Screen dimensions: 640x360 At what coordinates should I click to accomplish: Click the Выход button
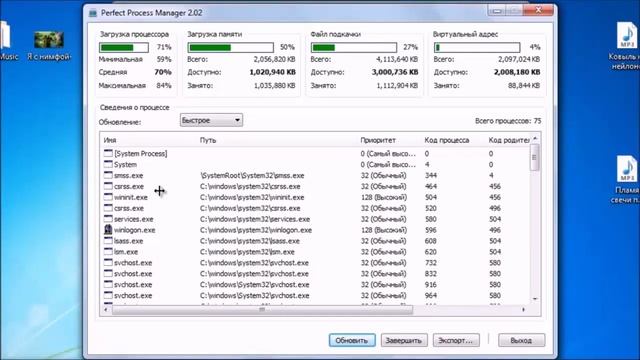pos(521,340)
